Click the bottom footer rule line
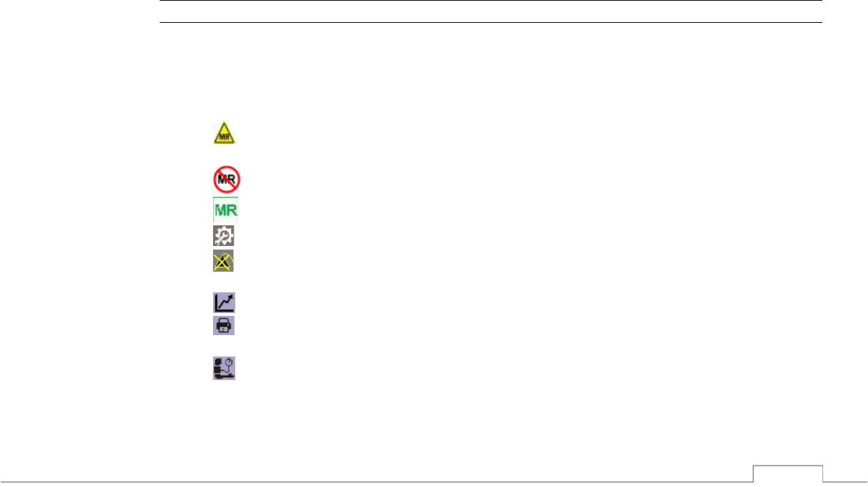This screenshot has height=487, width=868. pos(434,482)
